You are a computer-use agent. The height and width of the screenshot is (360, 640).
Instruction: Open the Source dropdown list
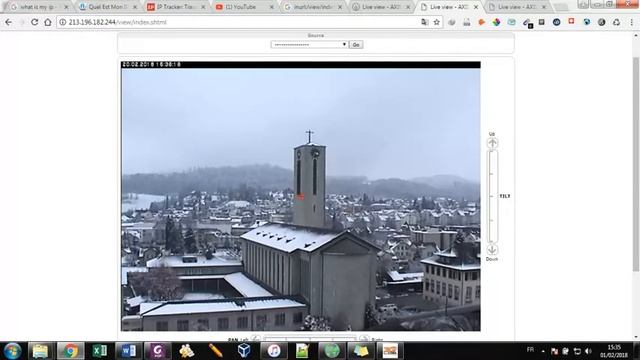coord(309,44)
